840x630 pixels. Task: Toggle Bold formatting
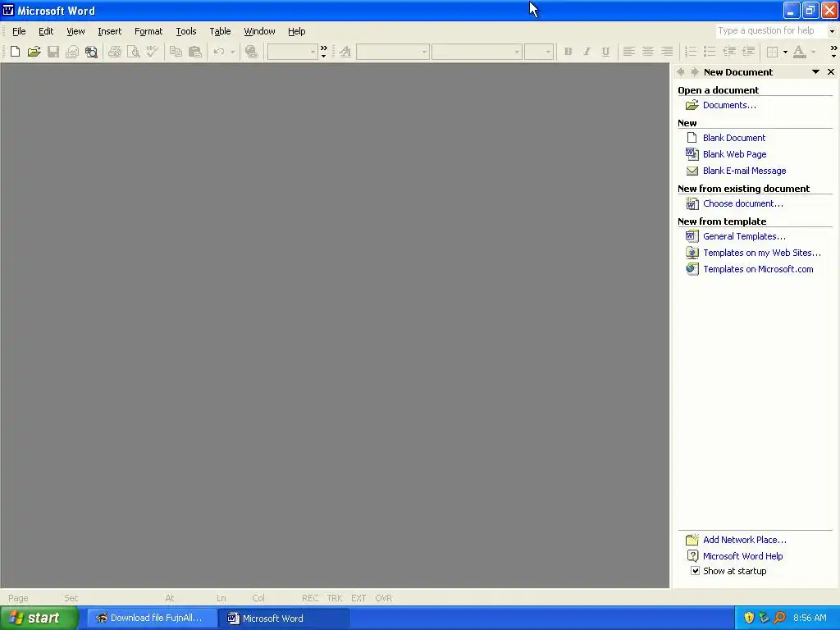568,52
